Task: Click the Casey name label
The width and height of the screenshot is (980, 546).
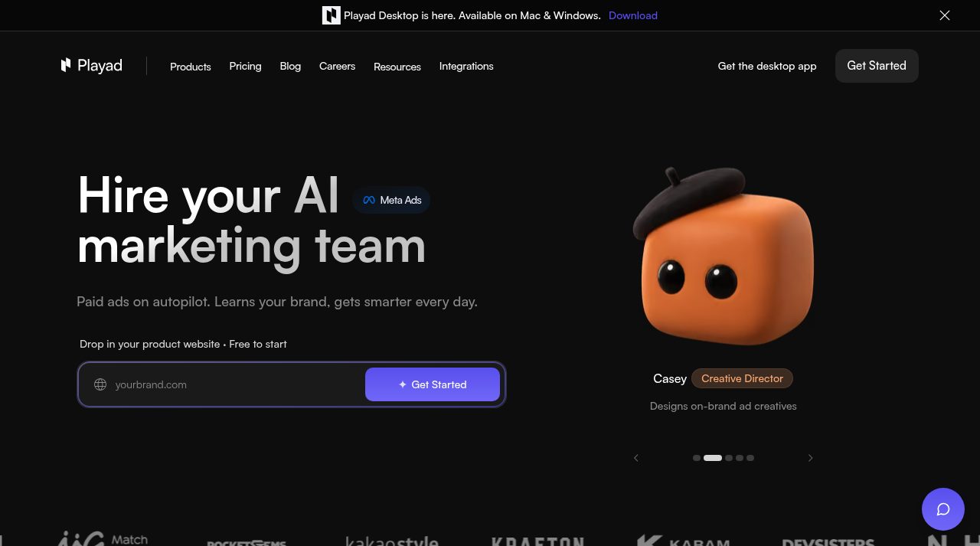Action: [x=670, y=378]
